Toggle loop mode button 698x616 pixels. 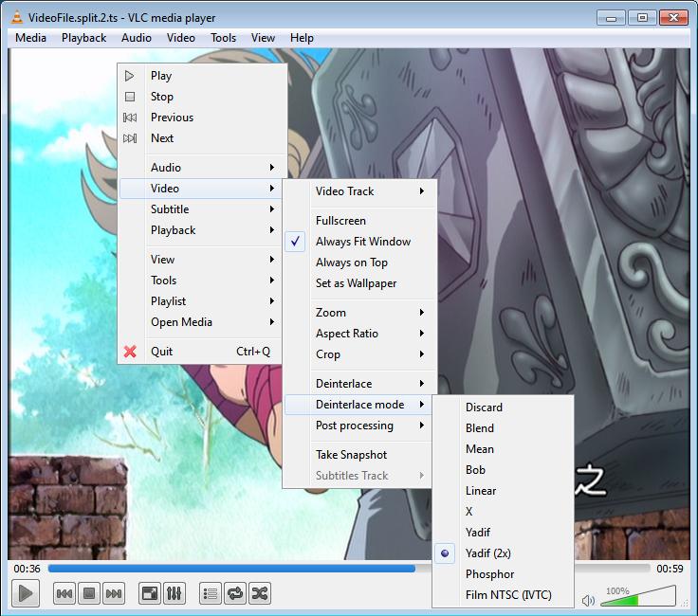(x=235, y=593)
